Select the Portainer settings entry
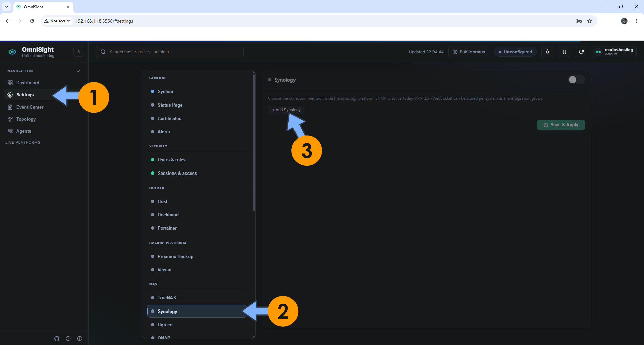Screen dimensions: 644x345 point(197,228)
